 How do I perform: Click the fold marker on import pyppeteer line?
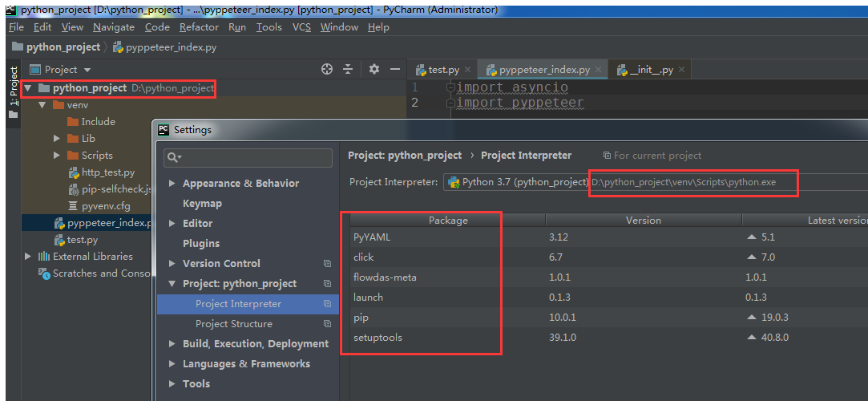click(x=450, y=103)
